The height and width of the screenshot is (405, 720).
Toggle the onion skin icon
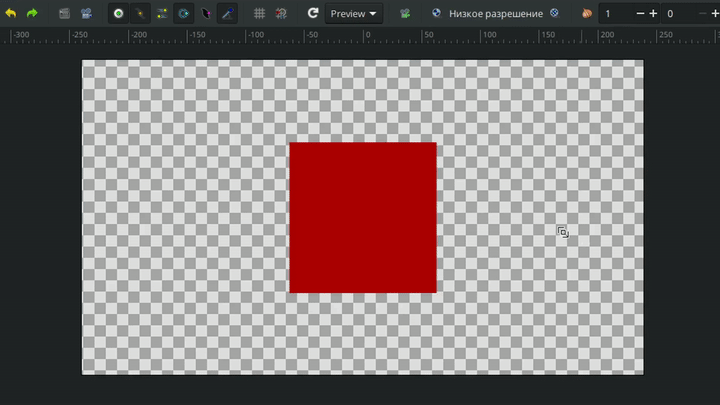tap(586, 14)
